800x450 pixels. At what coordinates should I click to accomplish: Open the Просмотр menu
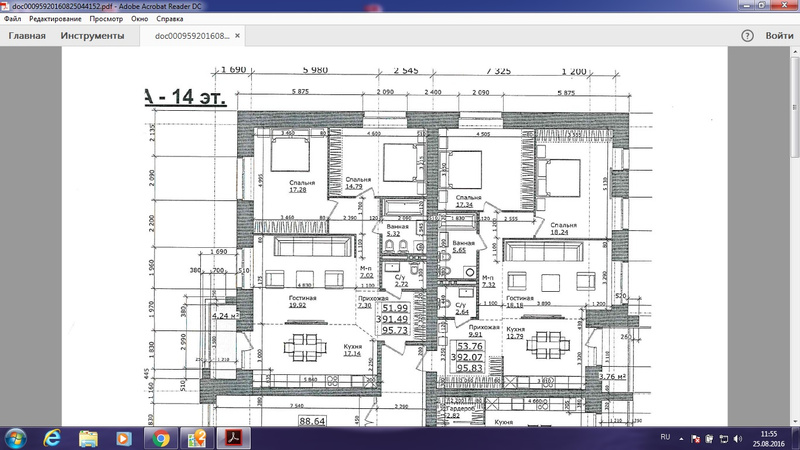coord(106,19)
